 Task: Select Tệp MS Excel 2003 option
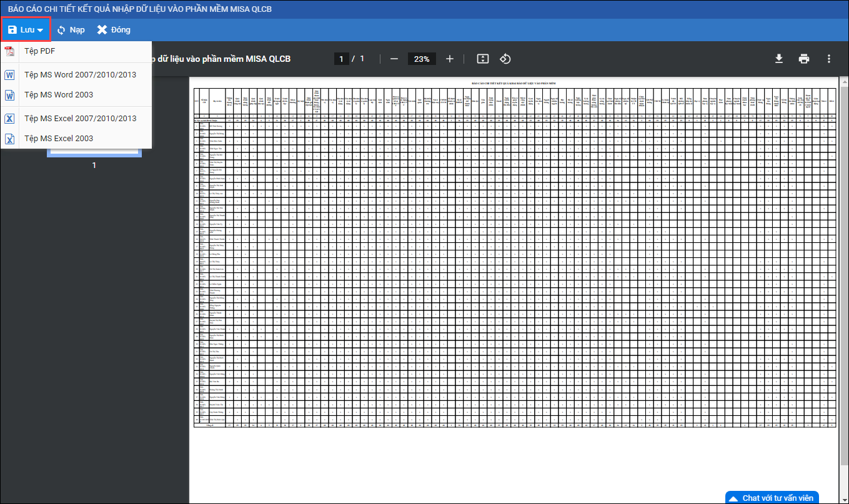click(59, 139)
